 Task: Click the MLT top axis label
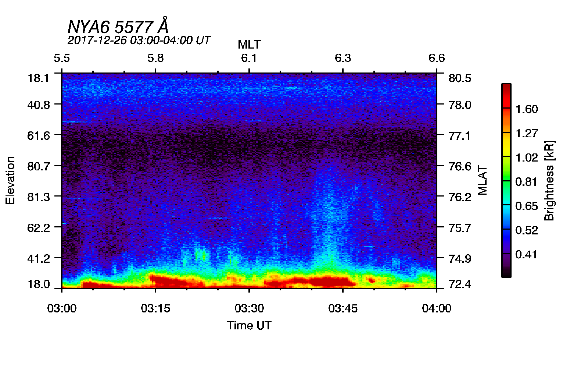click(x=249, y=45)
